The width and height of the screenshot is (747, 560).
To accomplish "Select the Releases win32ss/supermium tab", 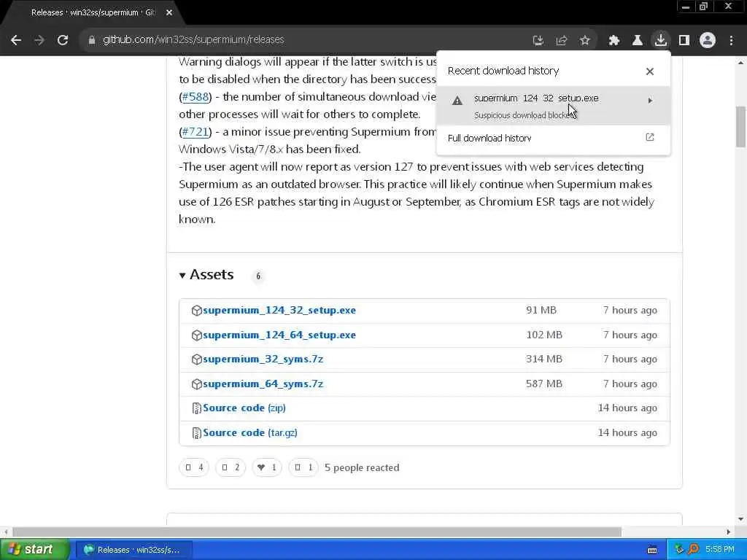I will (93, 12).
